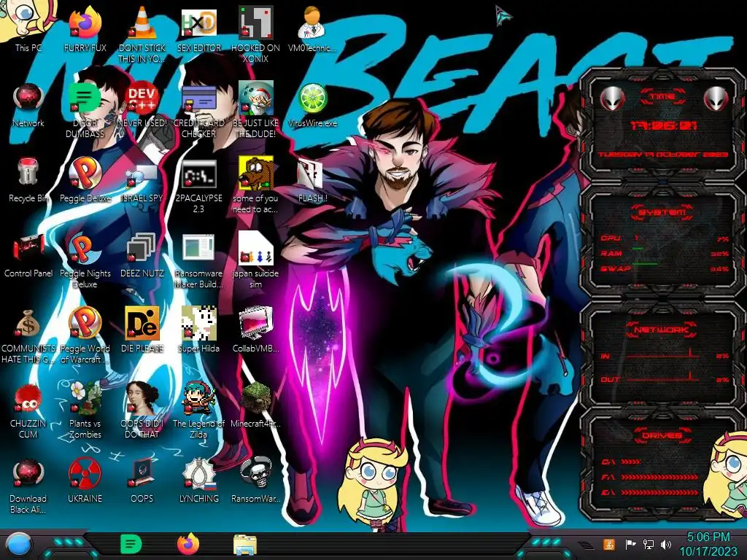Click the network IN graph row
This screenshot has width=747, height=560.
(665, 355)
